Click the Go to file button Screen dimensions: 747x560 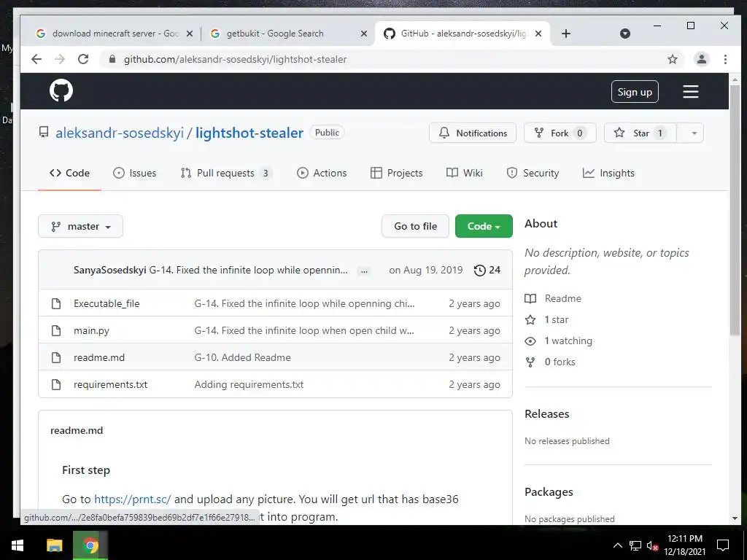415,226
